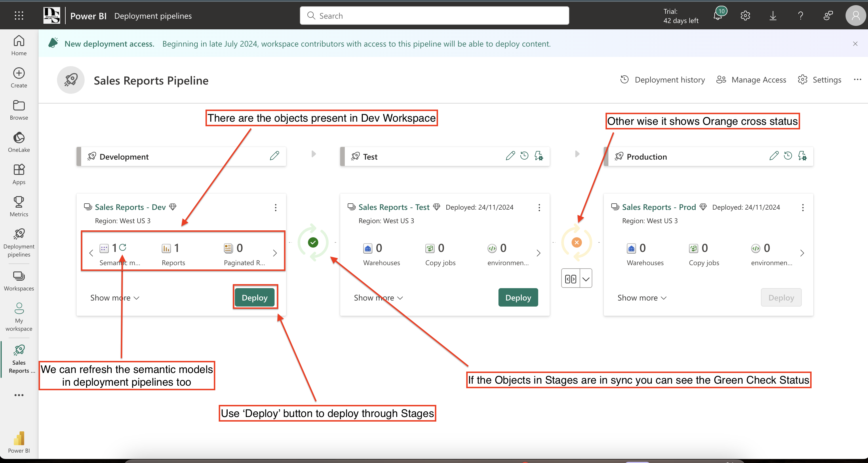Open Sales Reports - Test workspace link
868x463 pixels.
(394, 207)
